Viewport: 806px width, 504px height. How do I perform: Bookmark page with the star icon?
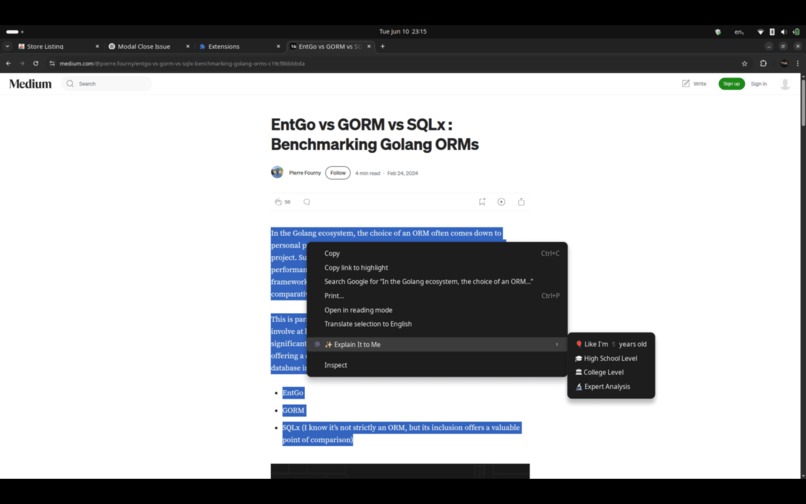[744, 63]
